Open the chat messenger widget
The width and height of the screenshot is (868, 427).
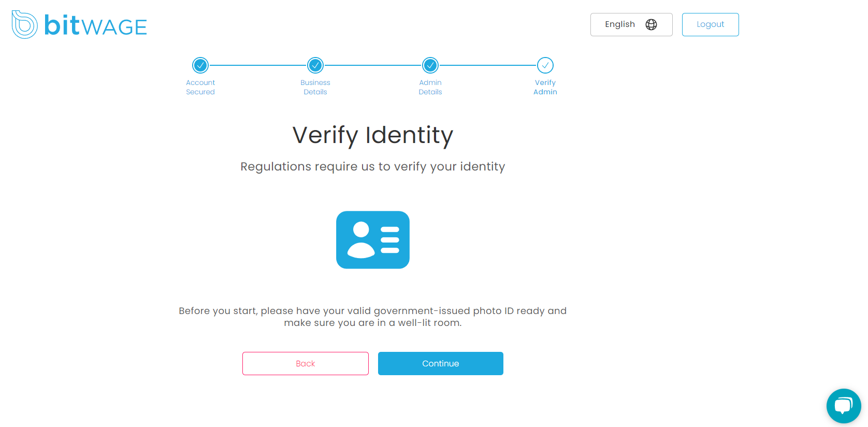click(x=844, y=406)
